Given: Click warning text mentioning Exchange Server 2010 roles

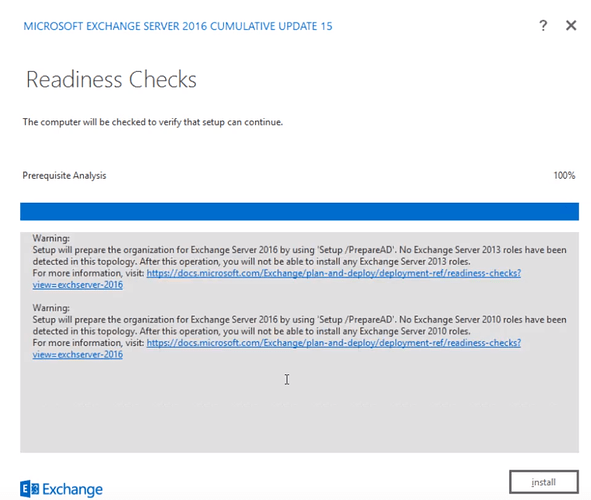Looking at the screenshot, I should tap(299, 325).
